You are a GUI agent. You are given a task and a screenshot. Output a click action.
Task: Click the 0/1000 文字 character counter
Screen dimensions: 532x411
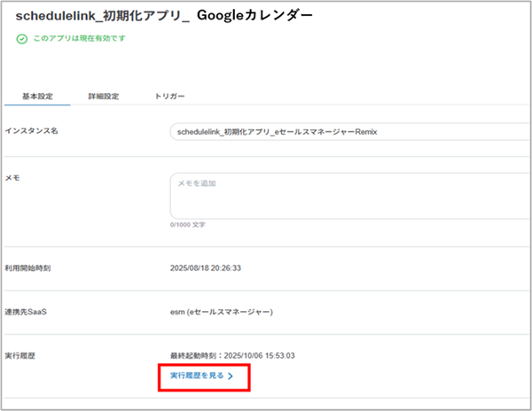[187, 225]
